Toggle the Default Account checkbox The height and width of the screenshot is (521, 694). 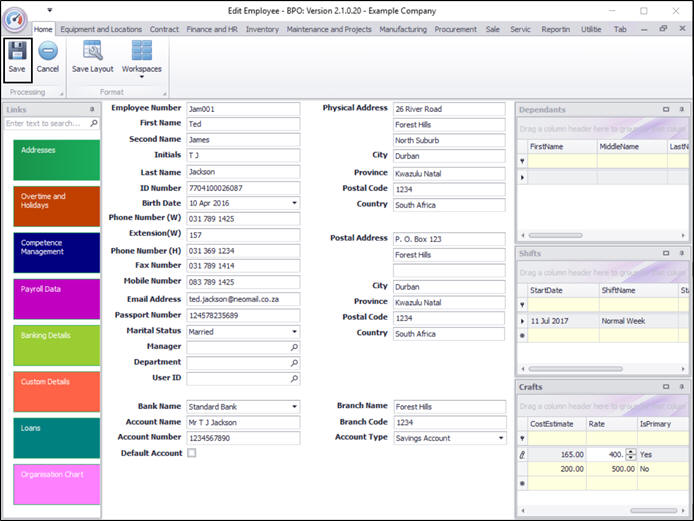(192, 454)
